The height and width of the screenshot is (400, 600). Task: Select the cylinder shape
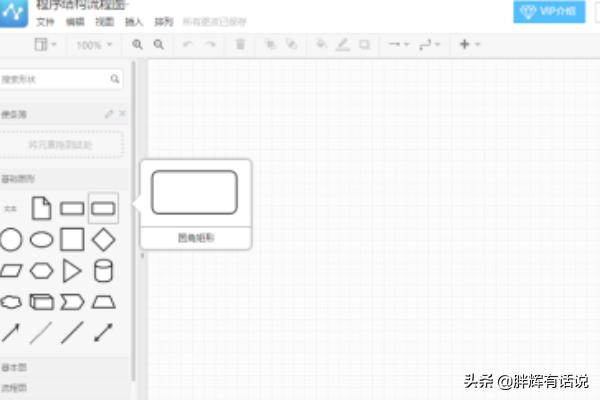coord(103,271)
